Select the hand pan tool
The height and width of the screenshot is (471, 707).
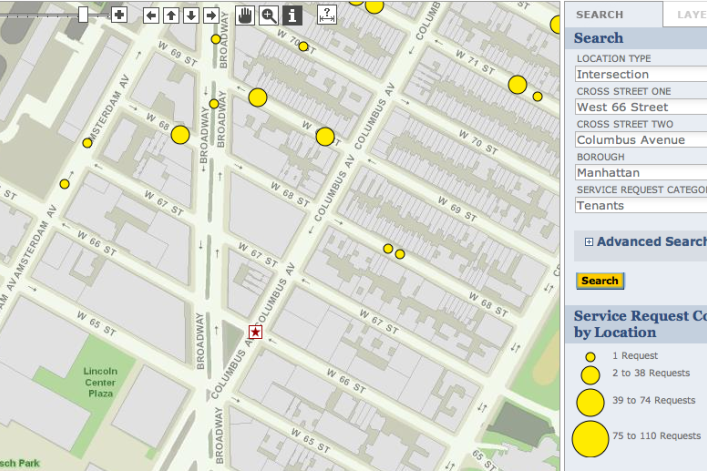pyautogui.click(x=245, y=15)
